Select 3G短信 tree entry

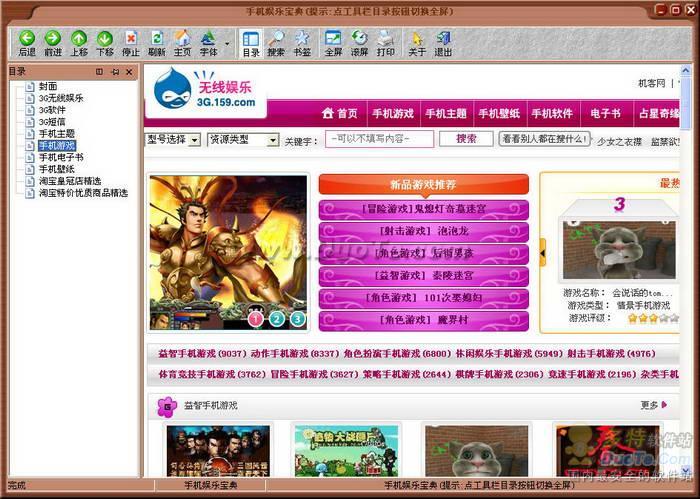click(52, 122)
